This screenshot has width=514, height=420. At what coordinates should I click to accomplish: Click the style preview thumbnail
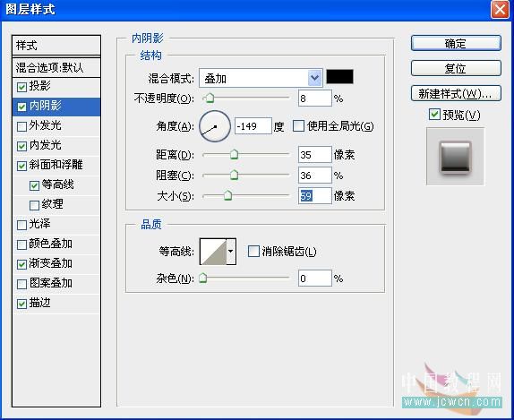455,157
